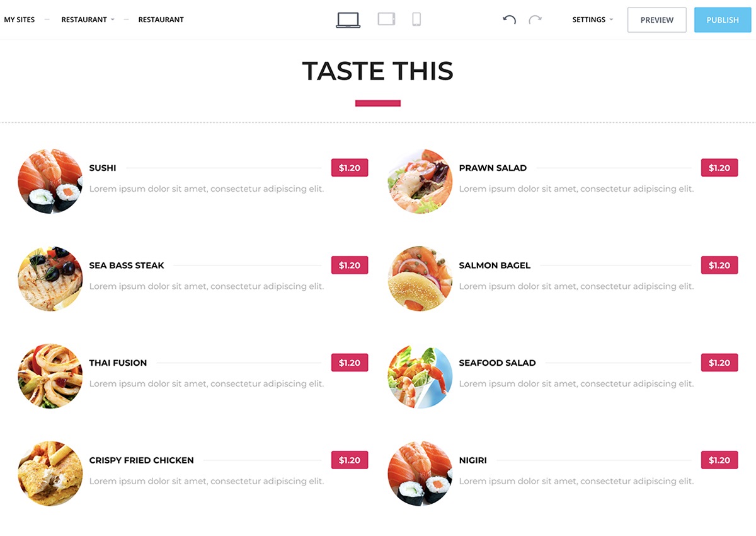This screenshot has width=756, height=536.
Task: Click the Publish button
Action: click(723, 20)
